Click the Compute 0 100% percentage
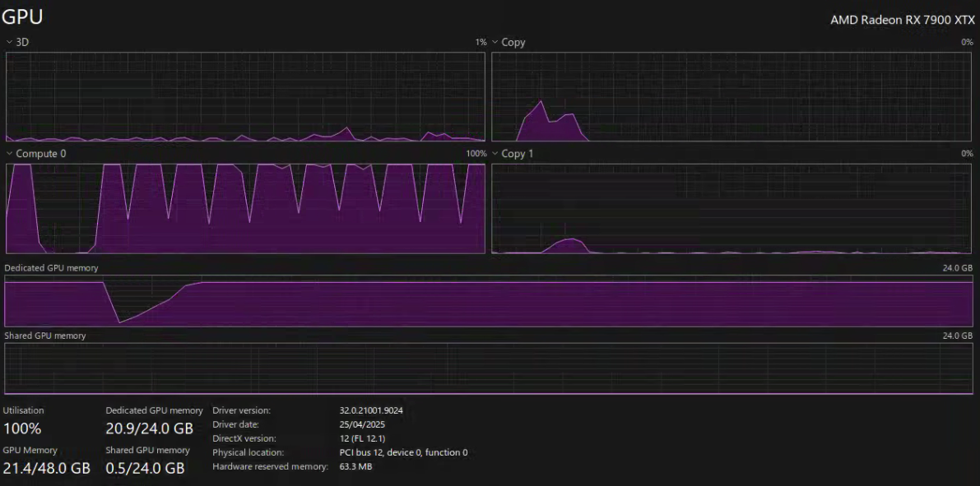Viewport: 980px width, 486px height. pos(476,154)
